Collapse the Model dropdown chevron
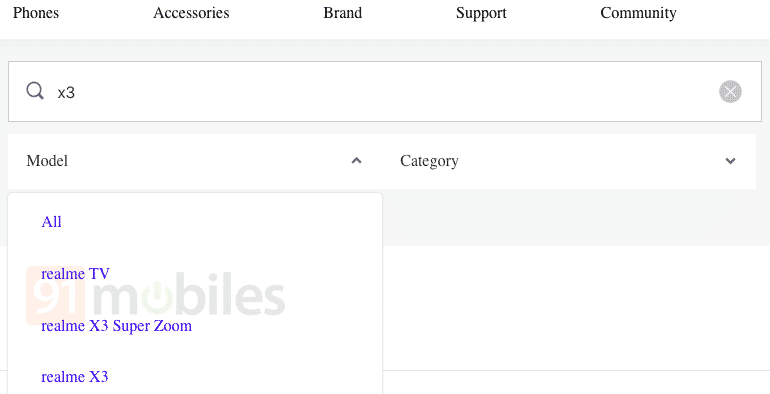The width and height of the screenshot is (770, 394). coord(357,161)
